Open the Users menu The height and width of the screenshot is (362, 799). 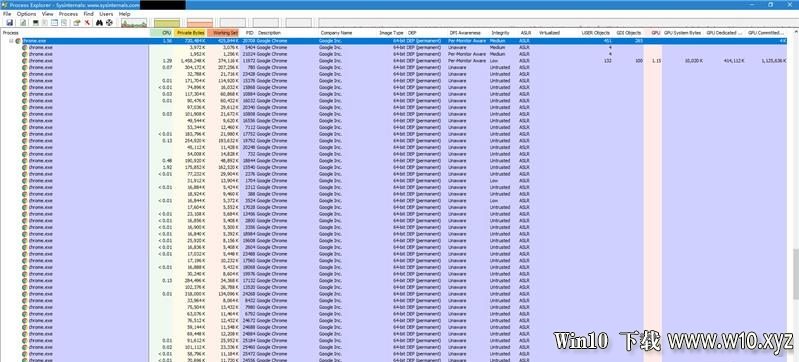pyautogui.click(x=106, y=14)
